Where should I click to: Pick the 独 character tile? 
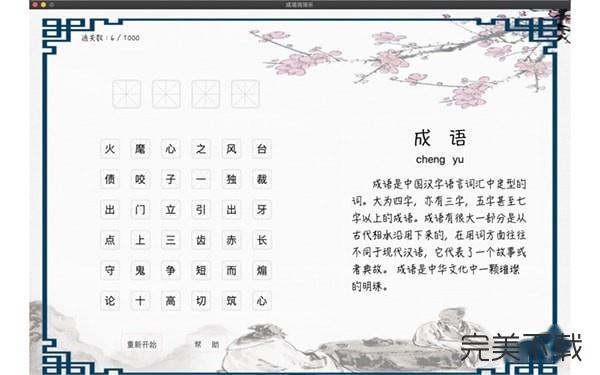[232, 179]
